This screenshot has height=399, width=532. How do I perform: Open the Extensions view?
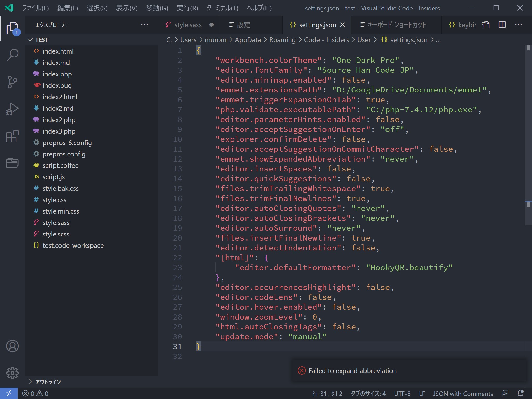(x=12, y=136)
